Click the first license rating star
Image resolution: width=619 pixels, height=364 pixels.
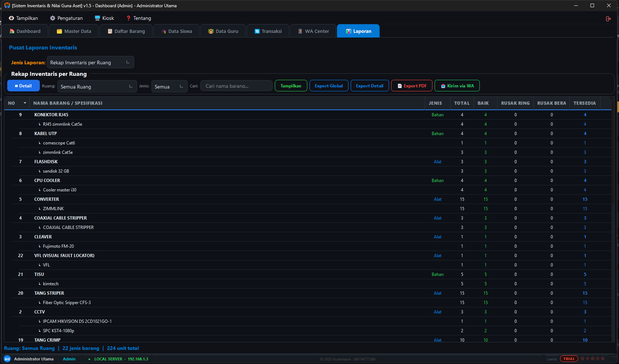[x=582, y=359]
